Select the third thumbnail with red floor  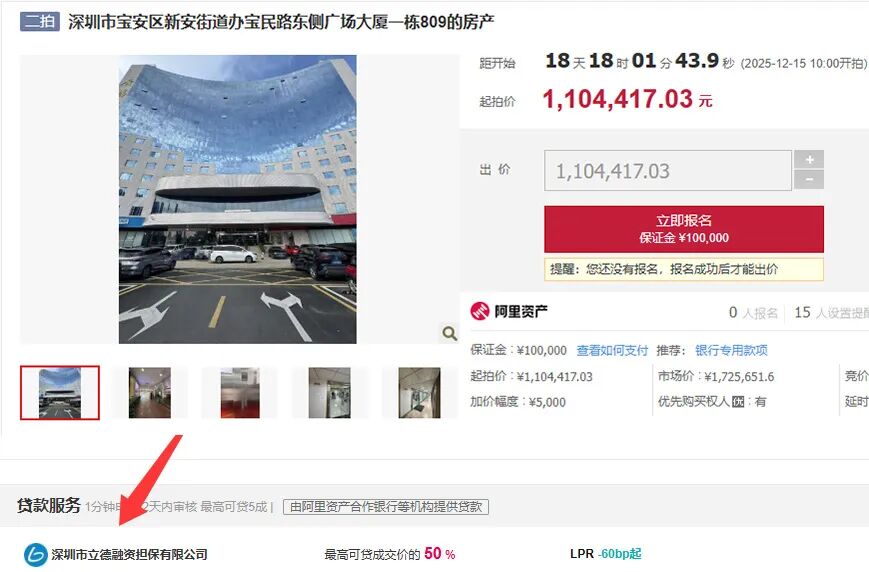[240, 392]
